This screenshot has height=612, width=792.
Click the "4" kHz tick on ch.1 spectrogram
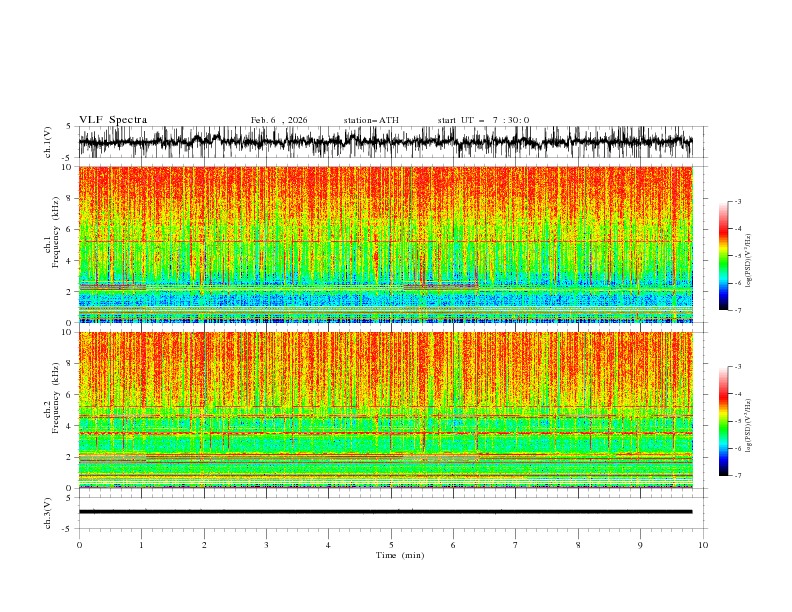pos(71,261)
